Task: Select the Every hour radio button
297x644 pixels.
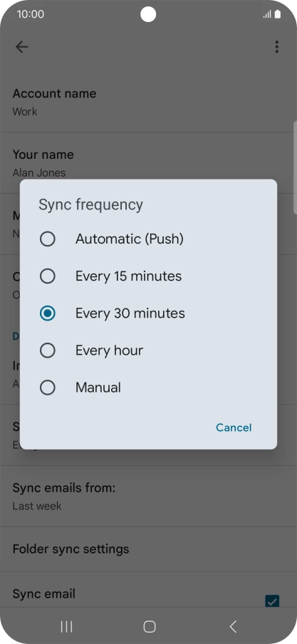Action: [x=48, y=350]
